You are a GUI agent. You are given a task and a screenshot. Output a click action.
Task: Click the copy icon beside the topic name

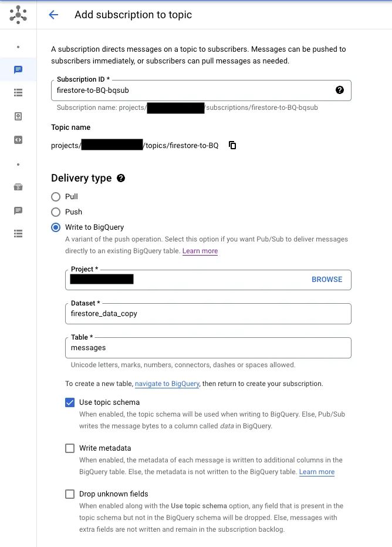click(232, 145)
